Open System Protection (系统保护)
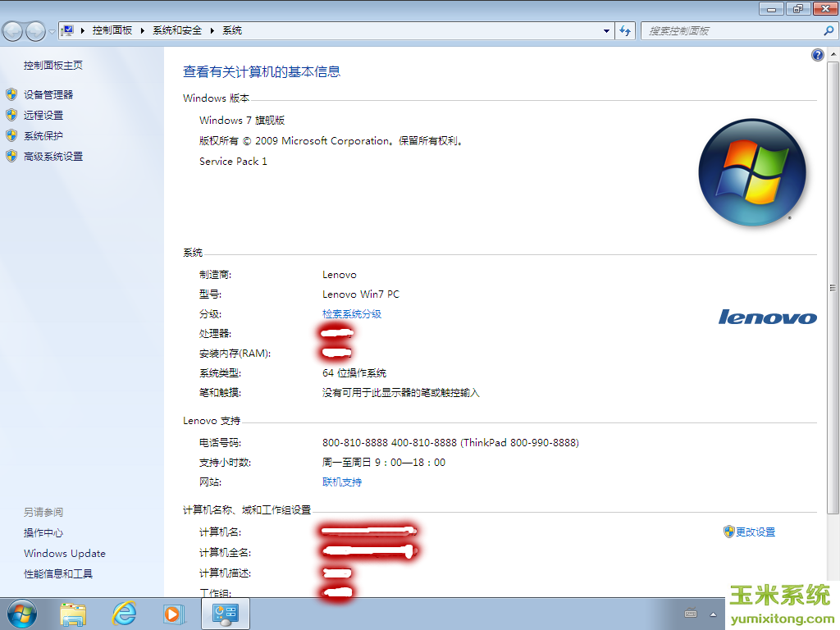The height and width of the screenshot is (630, 840). pos(43,135)
